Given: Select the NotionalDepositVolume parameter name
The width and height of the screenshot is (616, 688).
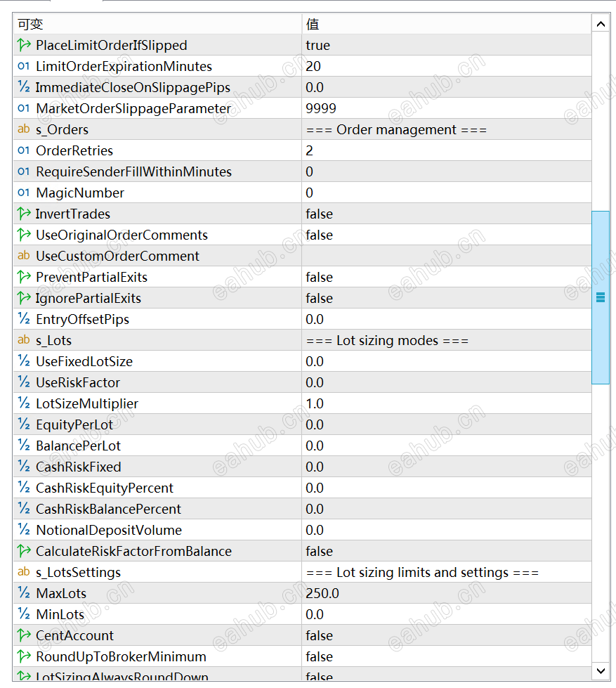Looking at the screenshot, I should [109, 530].
